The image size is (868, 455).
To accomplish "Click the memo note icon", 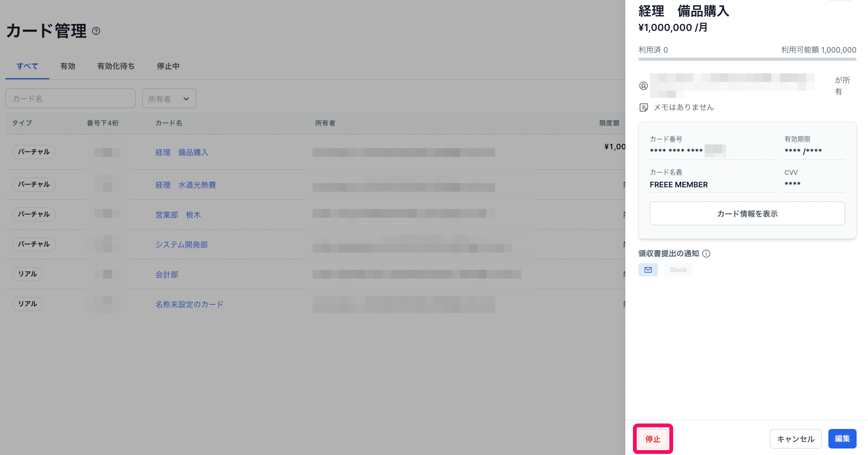I will point(644,108).
